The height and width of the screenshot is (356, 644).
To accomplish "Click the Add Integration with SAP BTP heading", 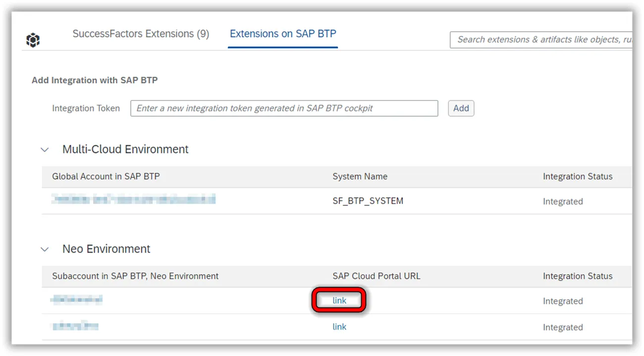I will point(95,80).
